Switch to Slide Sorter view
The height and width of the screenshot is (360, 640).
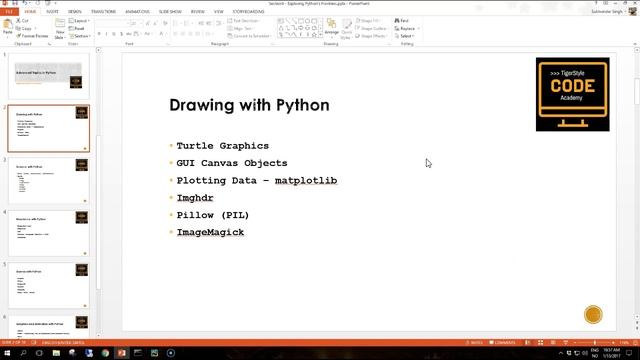click(x=540, y=342)
